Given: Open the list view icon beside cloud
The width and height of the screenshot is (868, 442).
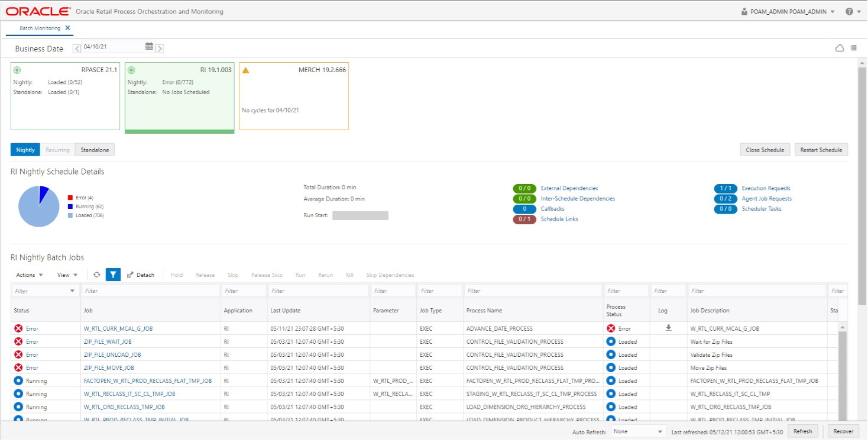Looking at the screenshot, I should tap(853, 49).
